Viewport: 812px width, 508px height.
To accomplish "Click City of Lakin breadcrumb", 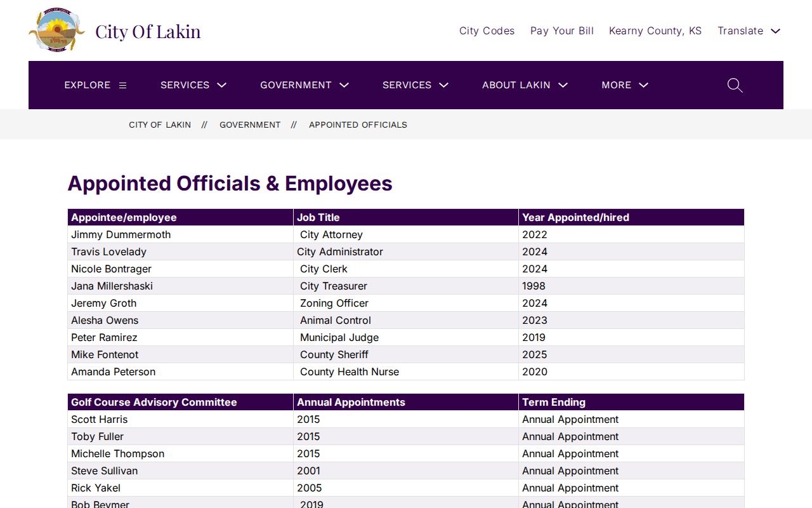I will pos(160,124).
